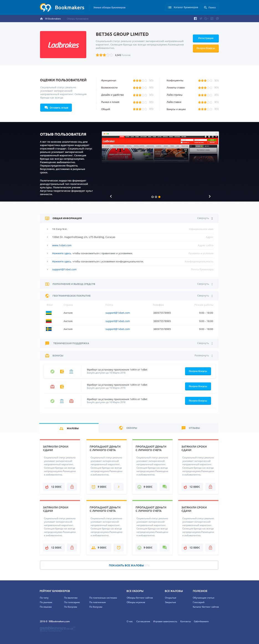Set the Функционал star rating
This screenshot has width=259, height=644.
click(140, 81)
